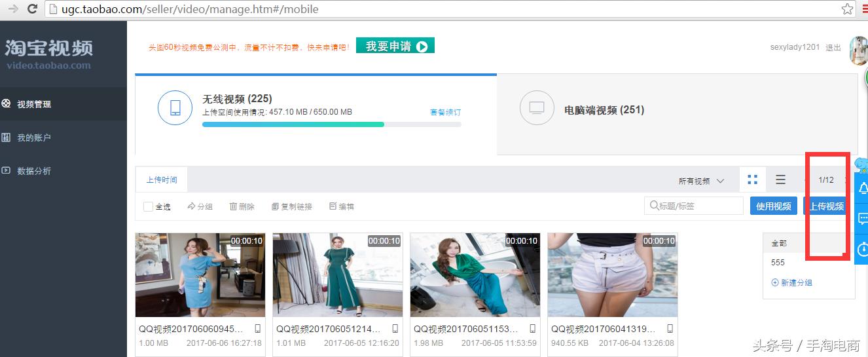This screenshot has height=357, width=868.
Task: Click the username sexylady1201
Action: [795, 47]
